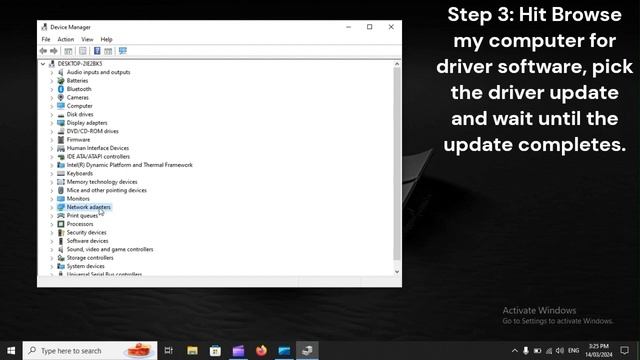Click the show/hide console tree toolbar icon
This screenshot has height=360, width=640.
(x=68, y=51)
